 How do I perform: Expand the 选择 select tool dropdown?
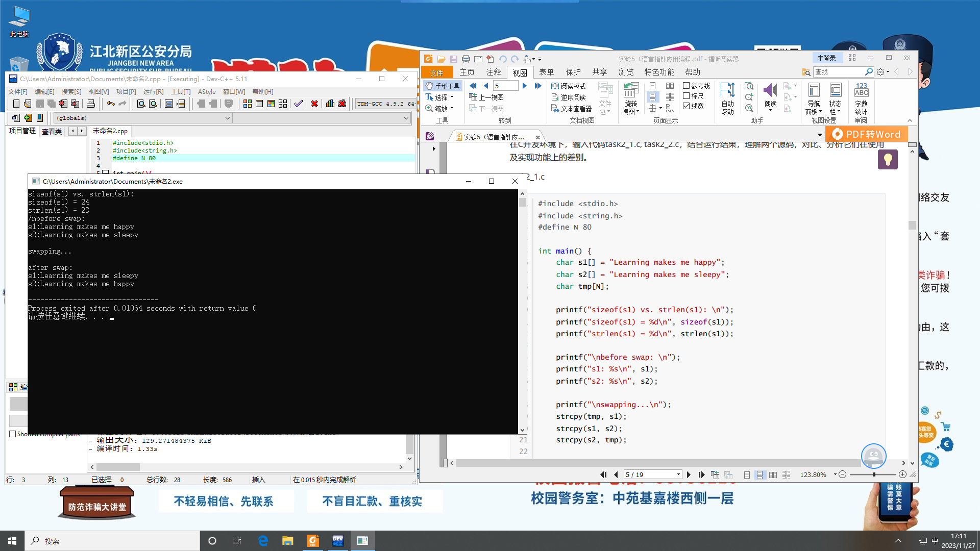[x=452, y=97]
